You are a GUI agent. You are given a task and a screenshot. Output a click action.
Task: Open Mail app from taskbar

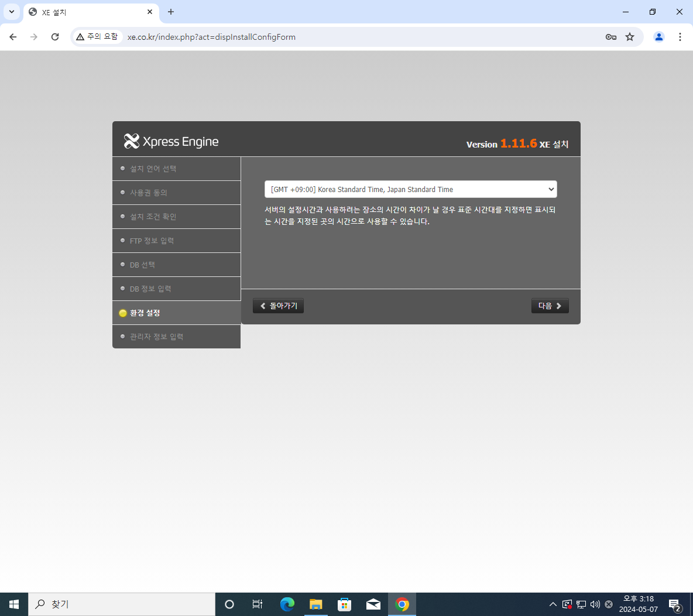(373, 604)
